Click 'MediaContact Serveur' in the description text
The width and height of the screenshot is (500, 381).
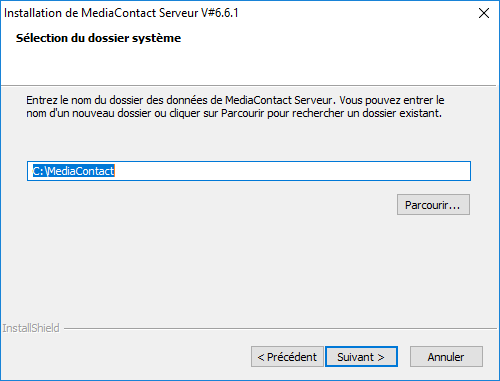(x=279, y=100)
